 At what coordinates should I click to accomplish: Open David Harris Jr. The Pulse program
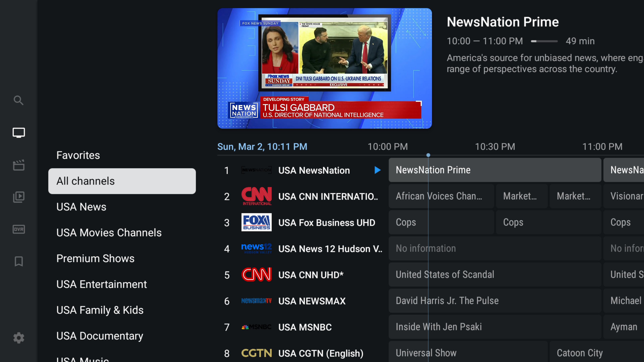(x=495, y=300)
